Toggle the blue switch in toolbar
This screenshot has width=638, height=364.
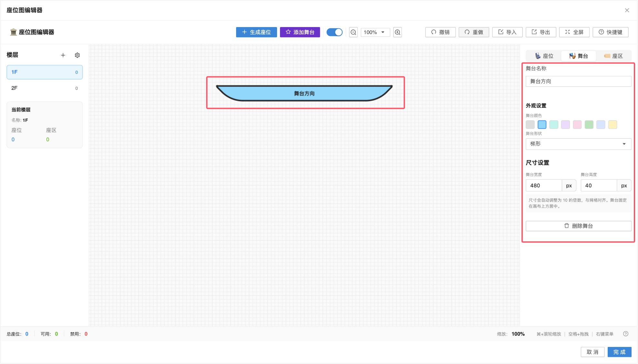coord(334,32)
